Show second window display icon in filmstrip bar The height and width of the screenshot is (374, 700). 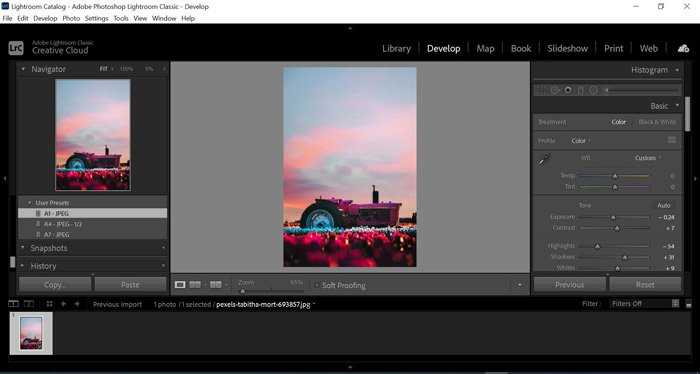[29, 304]
